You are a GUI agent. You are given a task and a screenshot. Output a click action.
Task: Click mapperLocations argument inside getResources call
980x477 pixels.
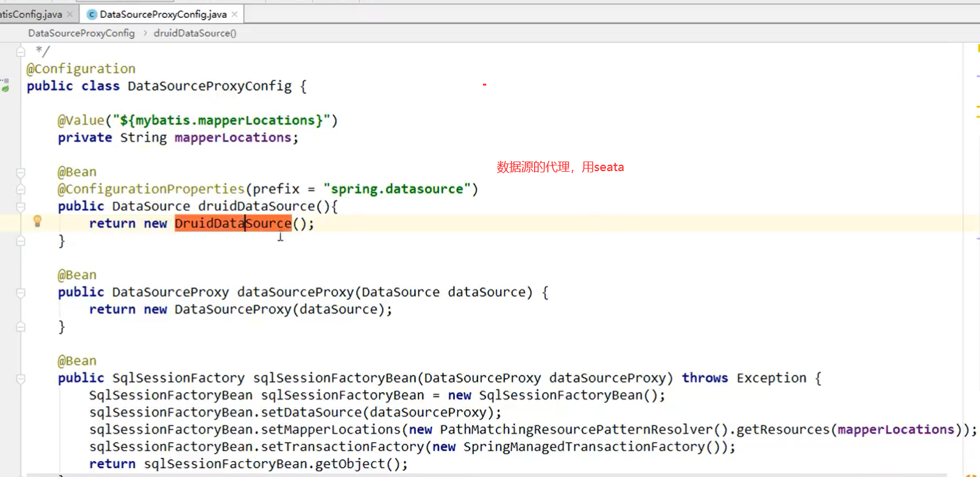(896, 430)
